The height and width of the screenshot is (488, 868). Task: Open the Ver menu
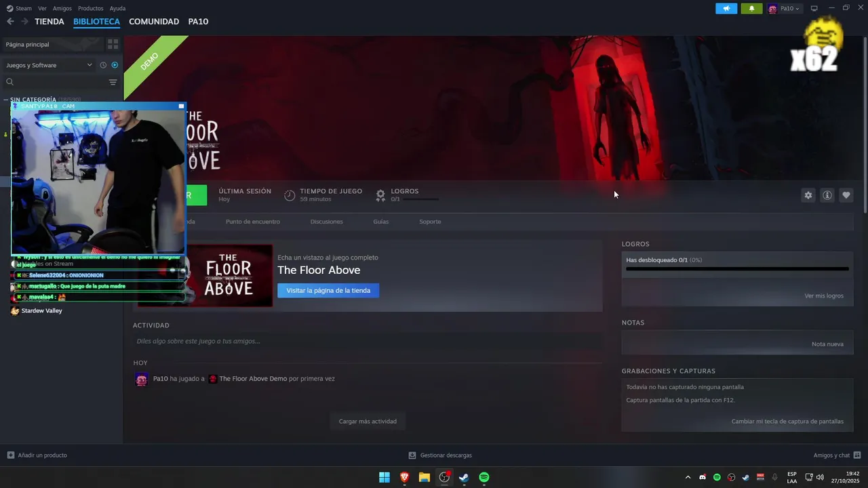click(x=42, y=8)
